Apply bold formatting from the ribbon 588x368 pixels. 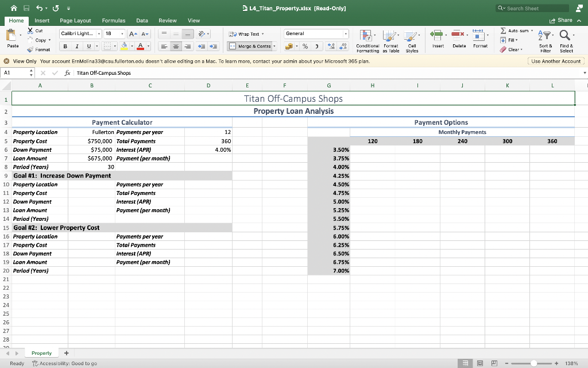tap(65, 46)
